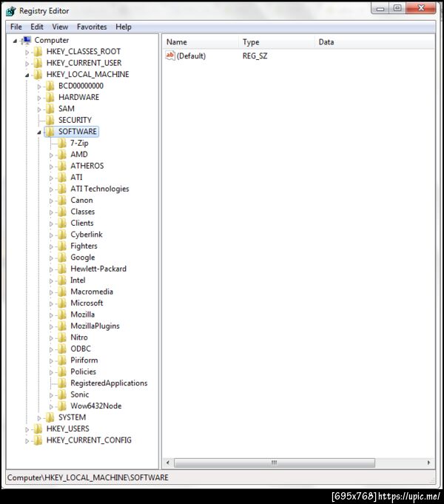
Task: Select the ATI key
Action: click(x=76, y=177)
